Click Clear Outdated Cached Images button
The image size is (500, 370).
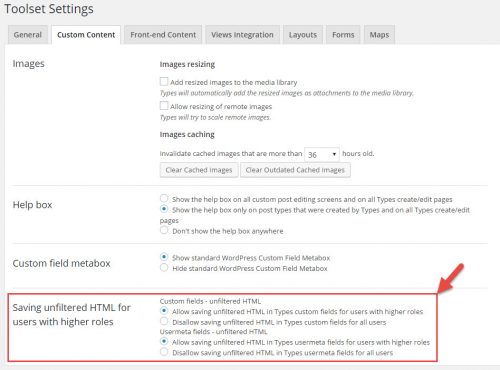(x=295, y=170)
